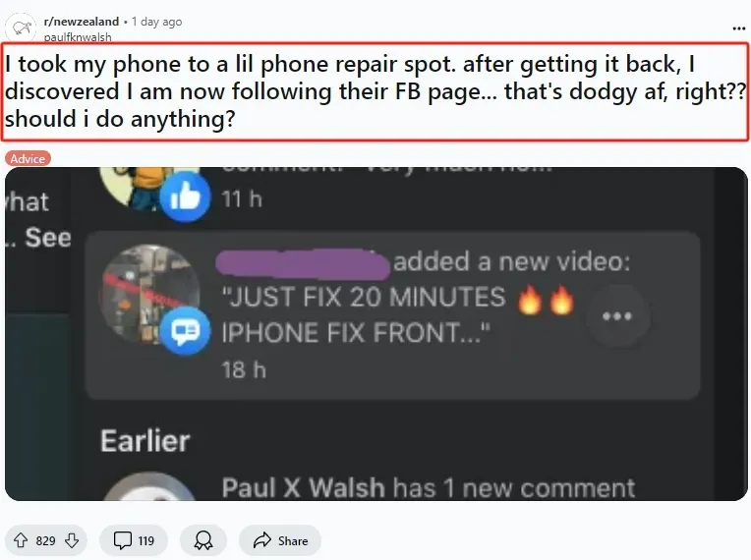Click the Share arrow icon
Screen dimensions: 751x560
[x=262, y=540]
